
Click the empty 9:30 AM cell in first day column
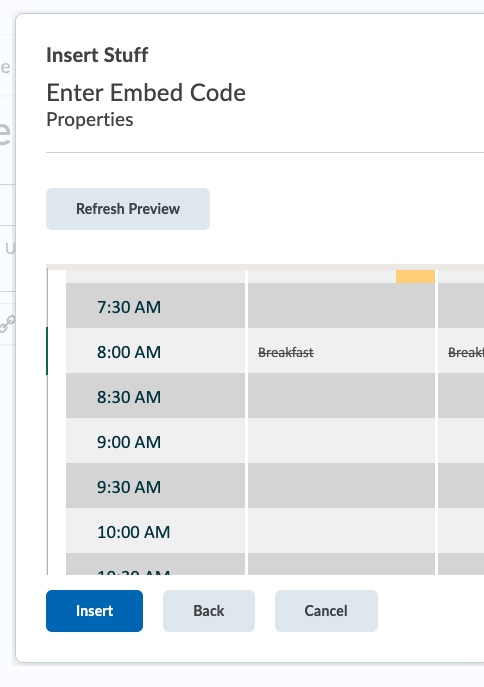pos(342,485)
